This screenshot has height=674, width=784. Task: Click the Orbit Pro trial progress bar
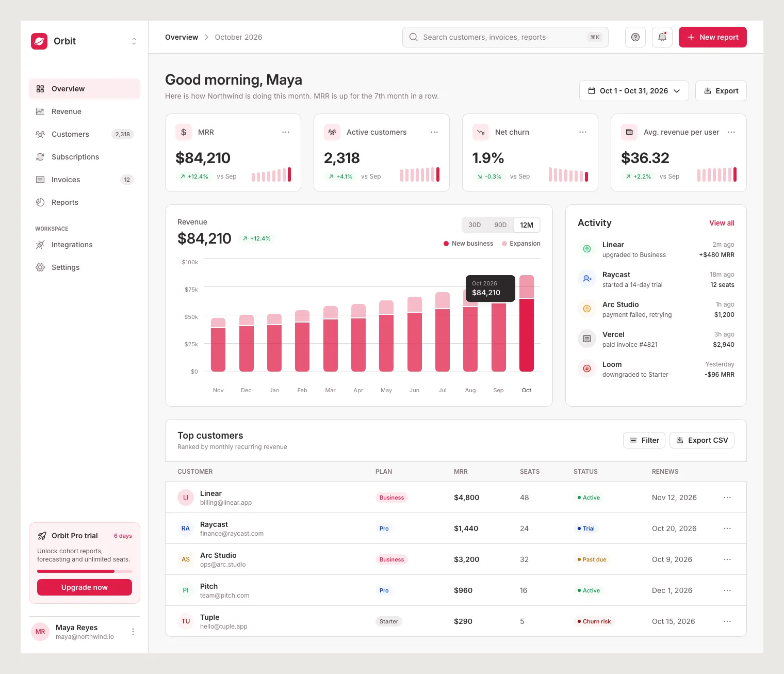click(x=85, y=571)
